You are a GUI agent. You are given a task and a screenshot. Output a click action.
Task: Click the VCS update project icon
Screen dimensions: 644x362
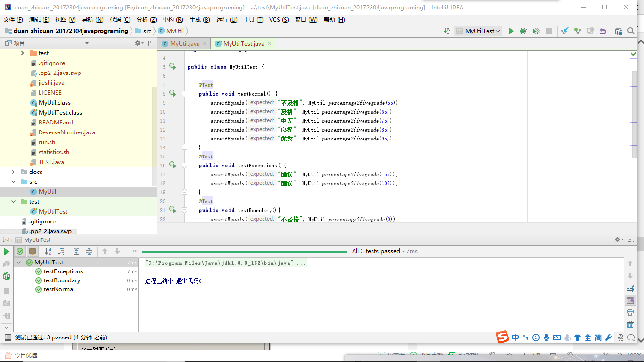[564, 31]
